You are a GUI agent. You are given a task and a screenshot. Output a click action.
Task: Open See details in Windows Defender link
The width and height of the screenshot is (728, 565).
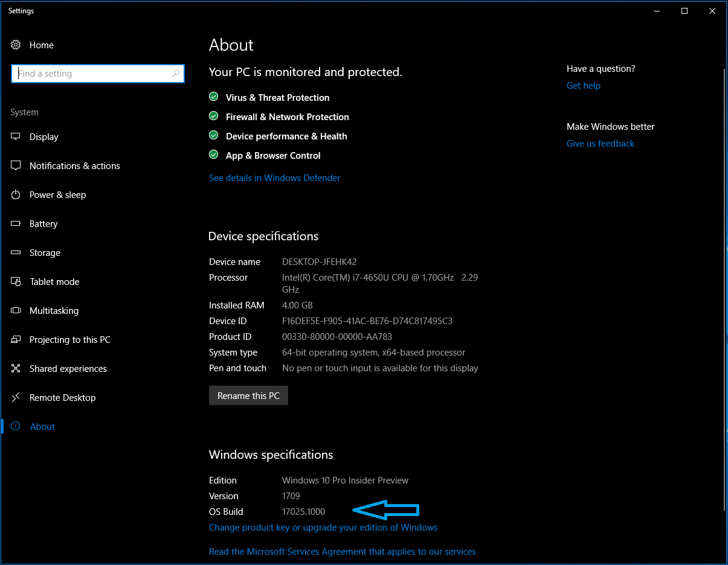point(274,178)
